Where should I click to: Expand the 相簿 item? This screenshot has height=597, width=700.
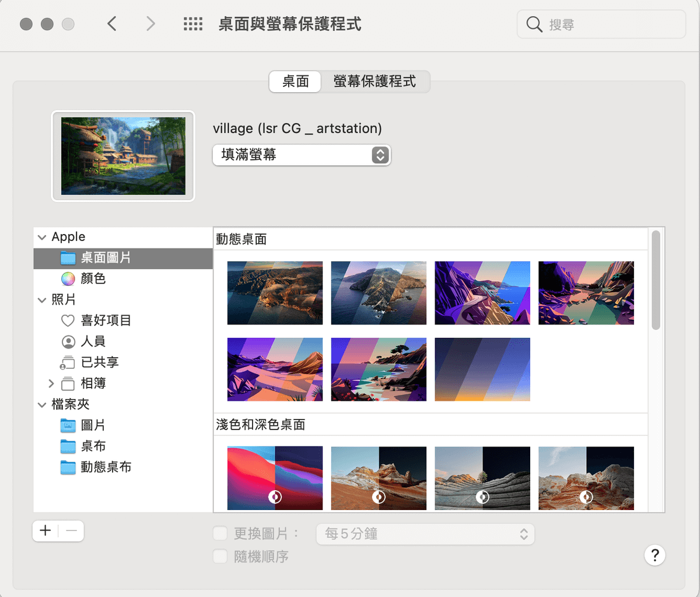(x=51, y=383)
